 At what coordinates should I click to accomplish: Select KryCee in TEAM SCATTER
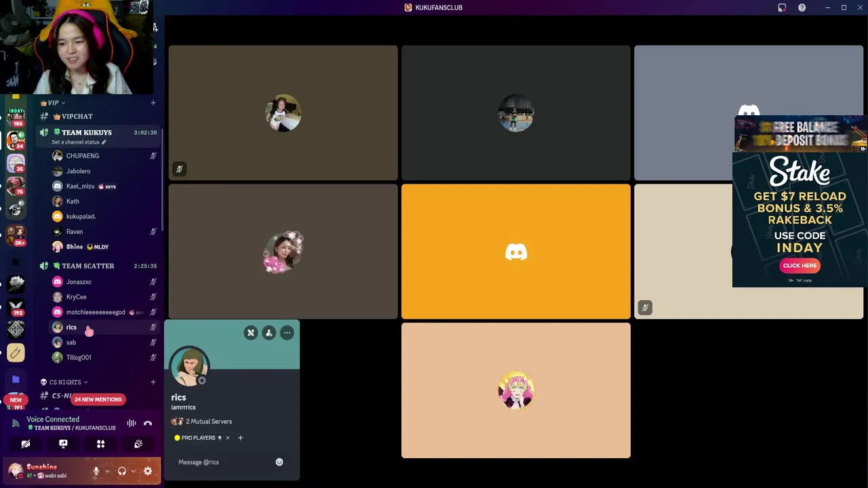(104, 297)
